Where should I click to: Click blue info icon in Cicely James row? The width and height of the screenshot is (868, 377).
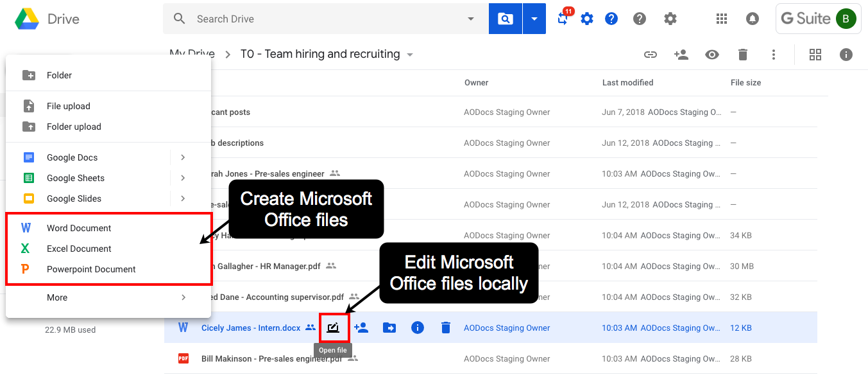click(x=418, y=328)
